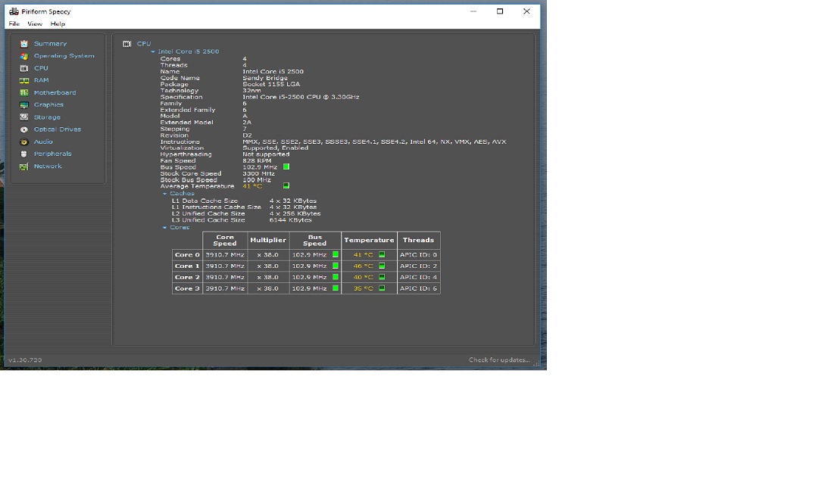Open the Peripherals mouse icon
818x504 pixels.
(24, 154)
